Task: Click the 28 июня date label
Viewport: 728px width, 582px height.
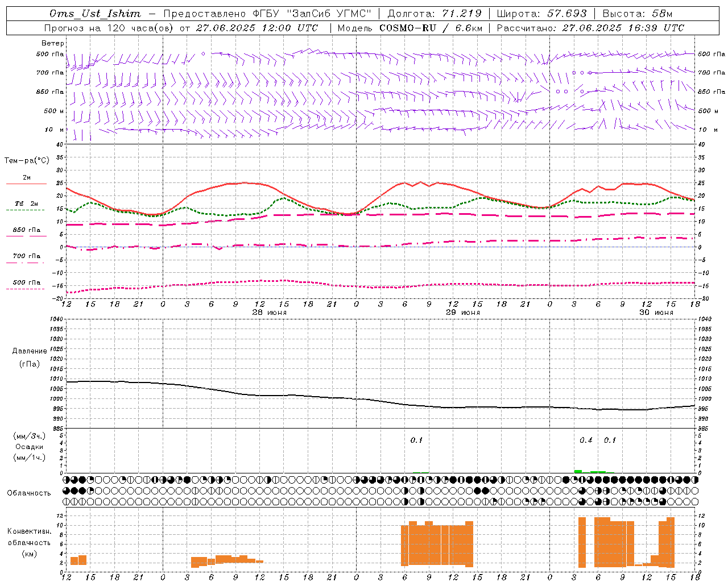Action: (269, 313)
